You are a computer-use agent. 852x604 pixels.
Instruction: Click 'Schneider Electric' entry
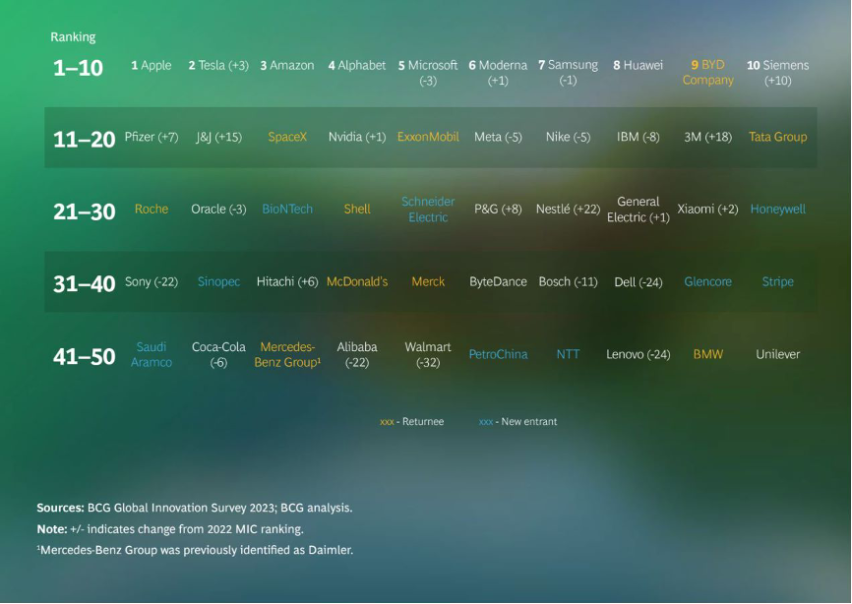[428, 209]
